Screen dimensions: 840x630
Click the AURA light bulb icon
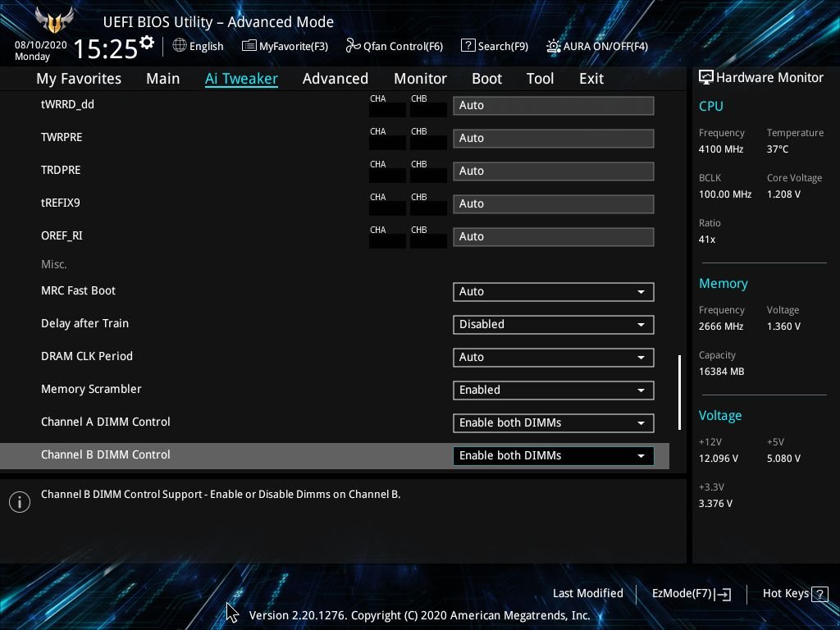click(x=554, y=46)
